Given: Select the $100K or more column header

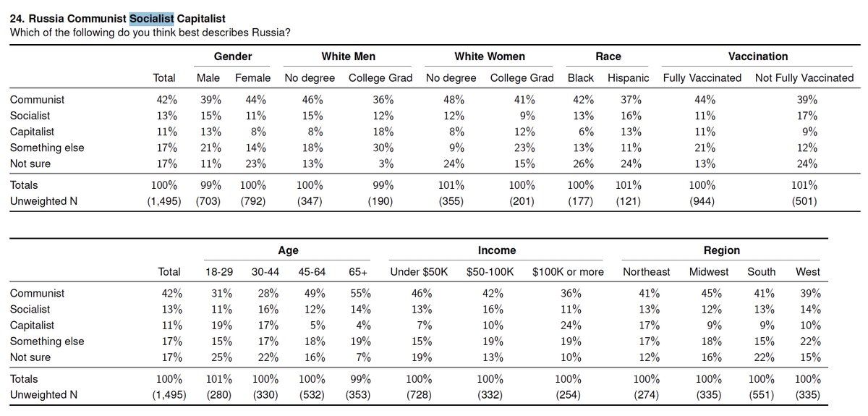Looking at the screenshot, I should [567, 272].
